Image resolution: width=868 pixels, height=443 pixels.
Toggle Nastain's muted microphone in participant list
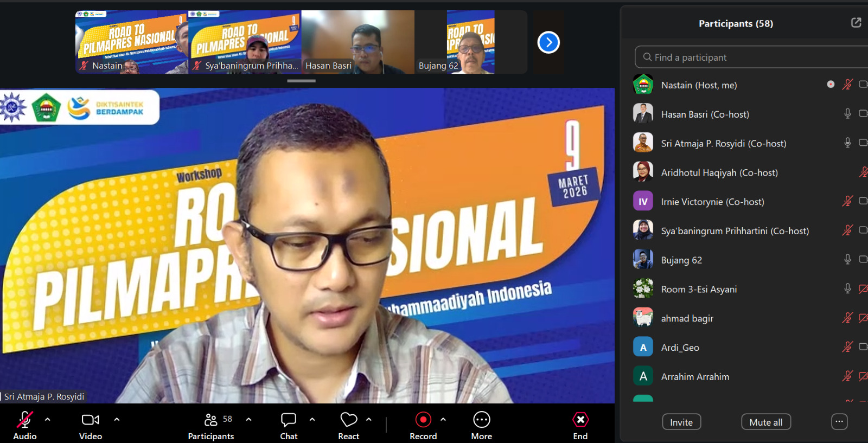tap(847, 85)
